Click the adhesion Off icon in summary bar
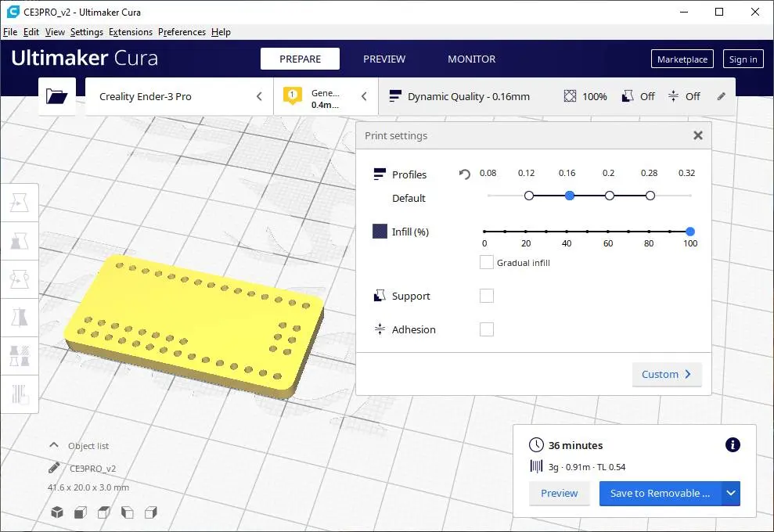Screen dimensions: 774x532 (x=673, y=95)
